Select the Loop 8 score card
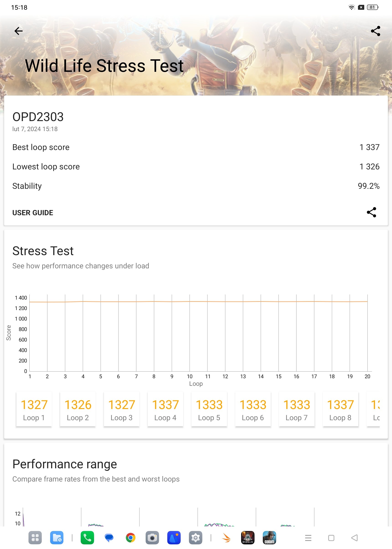Image resolution: width=392 pixels, height=549 pixels. (340, 409)
